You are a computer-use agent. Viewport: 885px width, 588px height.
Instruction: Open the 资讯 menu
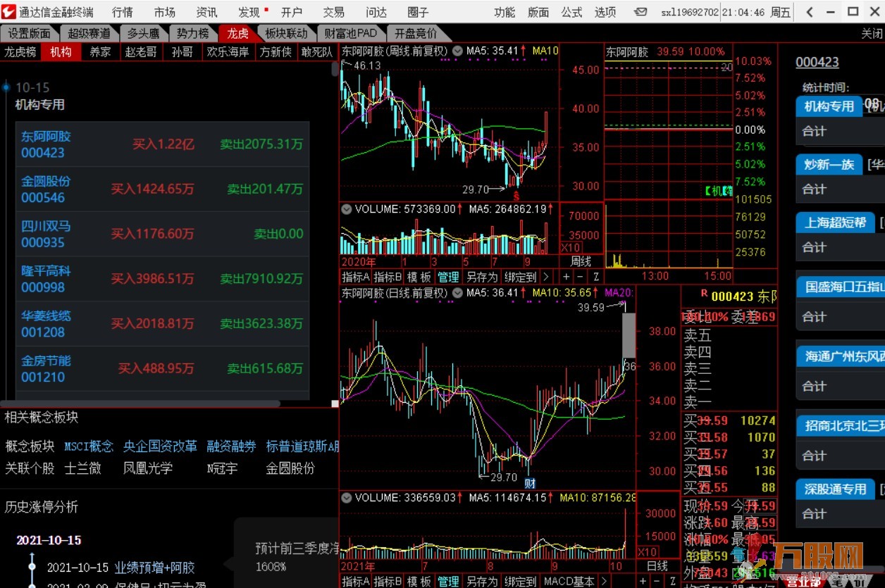coord(206,12)
